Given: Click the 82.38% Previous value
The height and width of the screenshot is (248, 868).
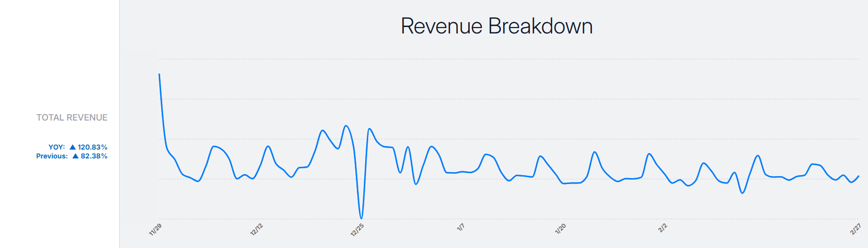Looking at the screenshot, I should click(94, 156).
